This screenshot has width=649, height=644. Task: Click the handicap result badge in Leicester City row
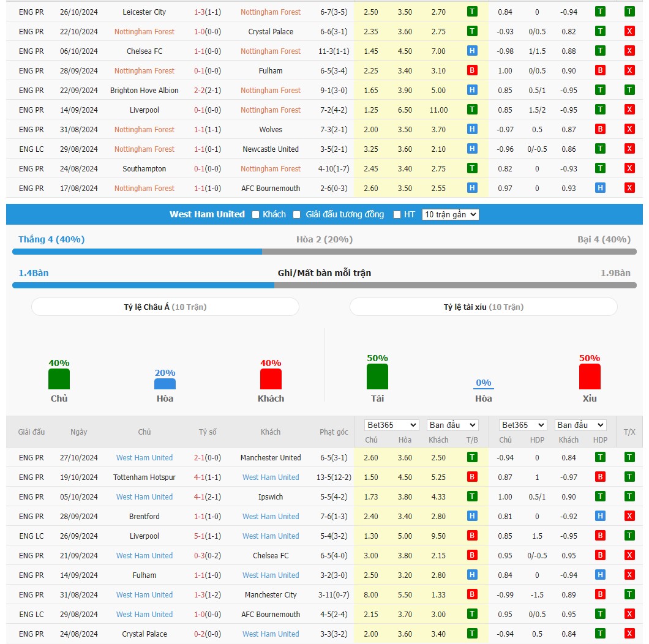pyautogui.click(x=600, y=12)
